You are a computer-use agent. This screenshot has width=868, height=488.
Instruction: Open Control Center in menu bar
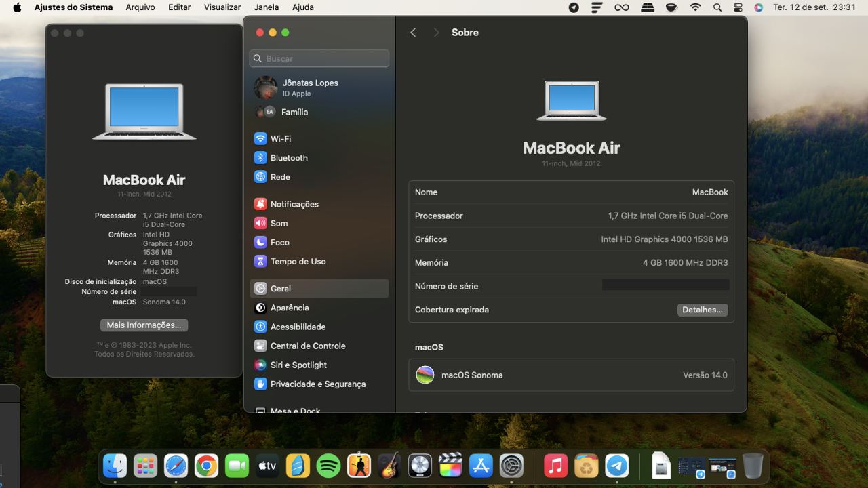[738, 7]
